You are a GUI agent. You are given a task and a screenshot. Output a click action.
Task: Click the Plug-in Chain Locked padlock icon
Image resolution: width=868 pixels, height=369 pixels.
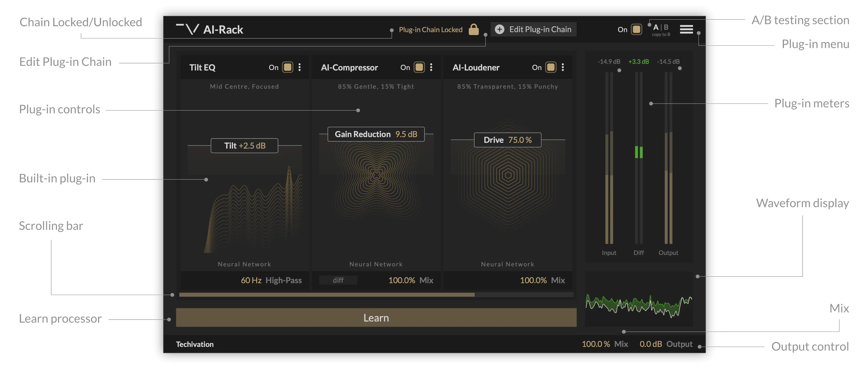point(473,29)
